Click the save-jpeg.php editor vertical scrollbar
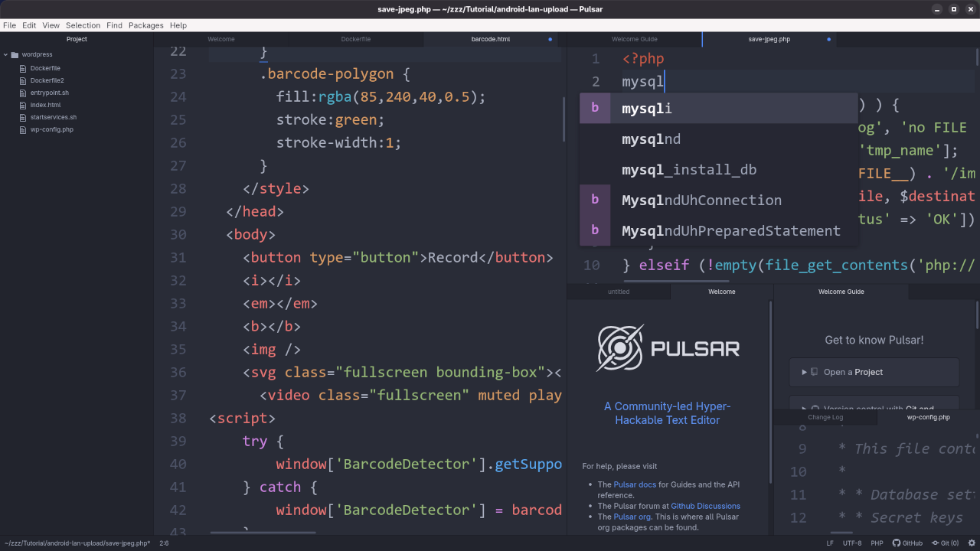Screen dimensions: 980x551 coord(977,57)
